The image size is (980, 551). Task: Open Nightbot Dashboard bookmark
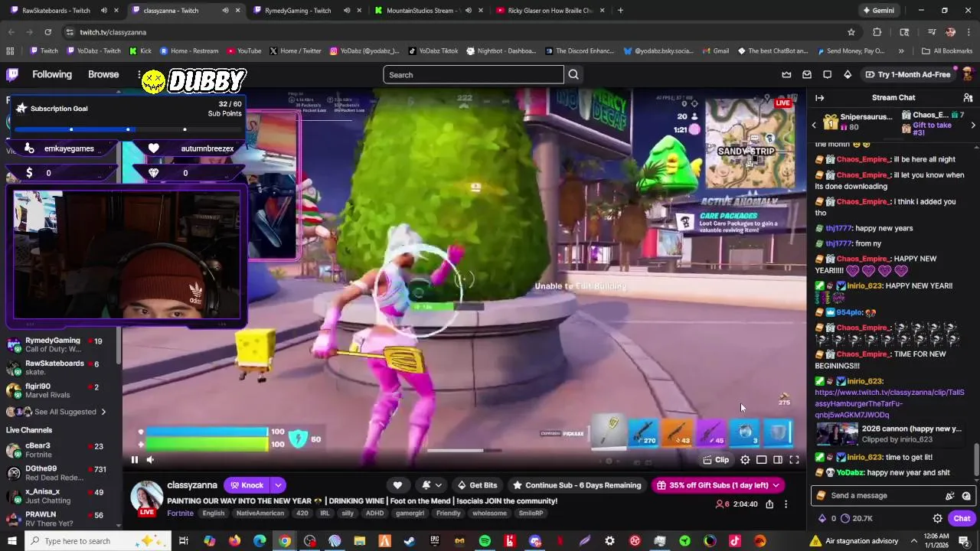[x=501, y=51]
